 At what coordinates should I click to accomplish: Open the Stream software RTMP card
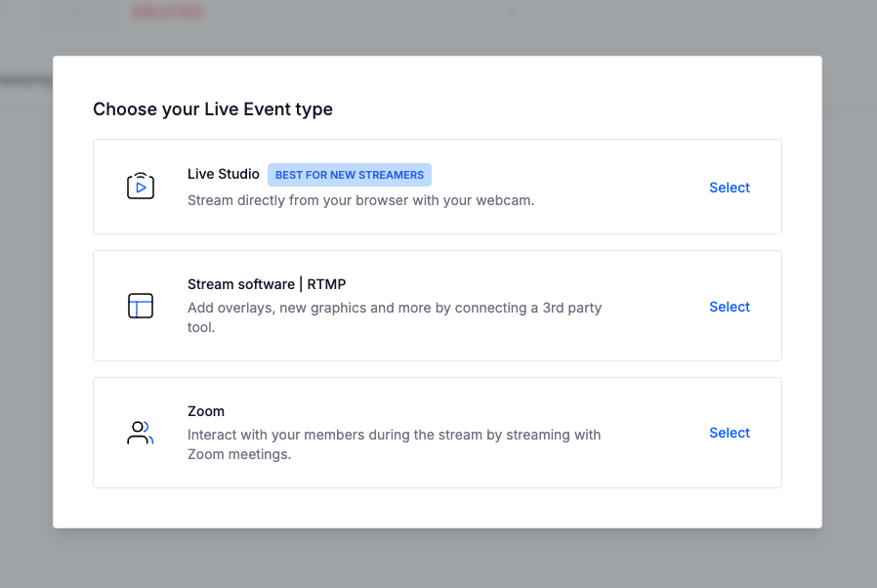tap(437, 305)
